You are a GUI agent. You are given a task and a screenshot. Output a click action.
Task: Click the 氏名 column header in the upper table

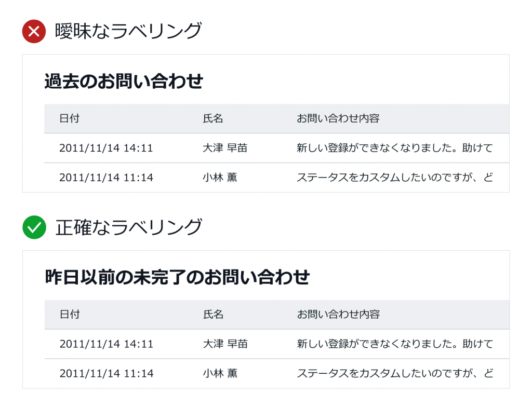(212, 118)
